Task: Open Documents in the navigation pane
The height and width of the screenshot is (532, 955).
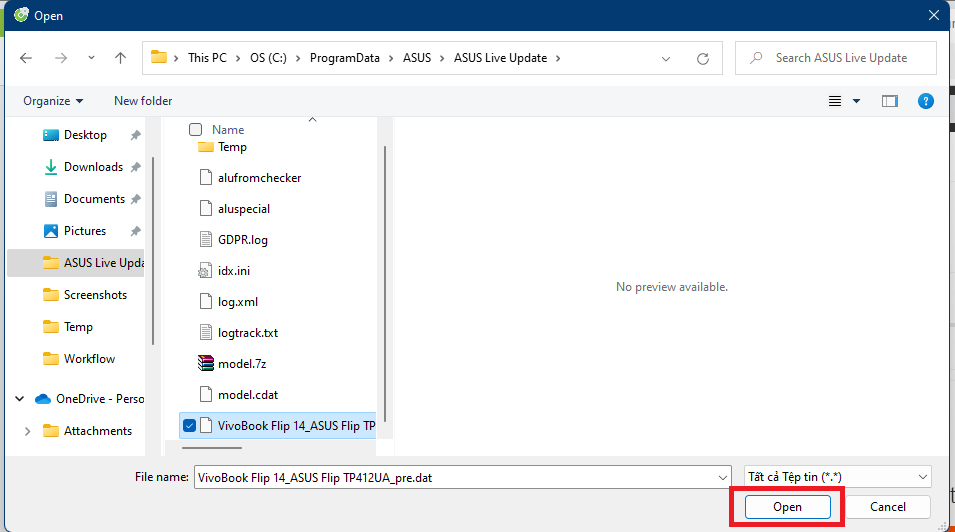Action: click(94, 199)
